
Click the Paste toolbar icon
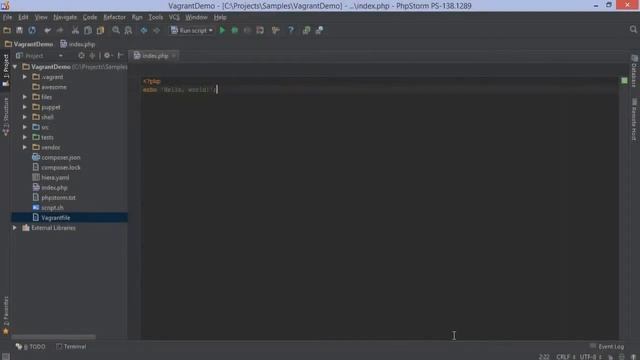point(100,30)
